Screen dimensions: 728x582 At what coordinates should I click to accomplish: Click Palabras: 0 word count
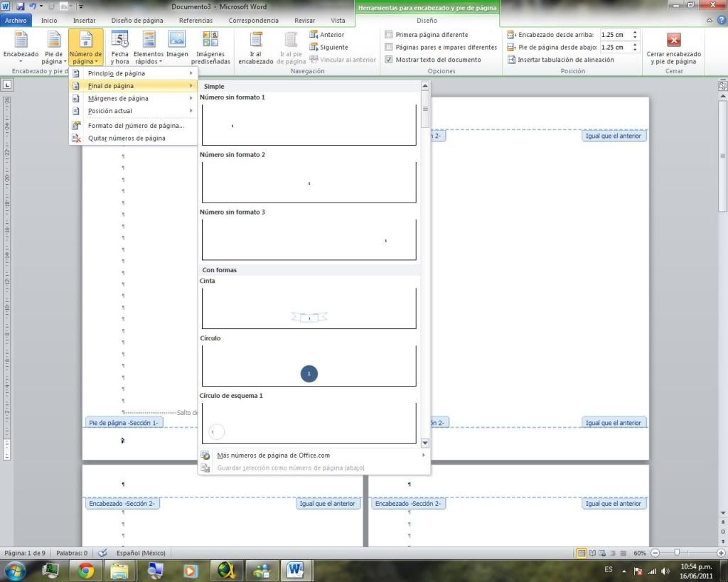pos(72,553)
